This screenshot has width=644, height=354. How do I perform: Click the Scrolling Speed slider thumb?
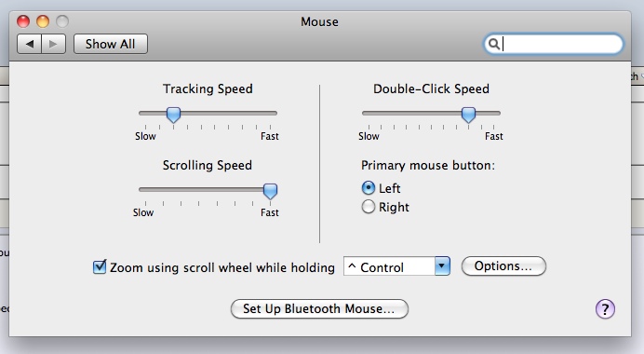[270, 191]
